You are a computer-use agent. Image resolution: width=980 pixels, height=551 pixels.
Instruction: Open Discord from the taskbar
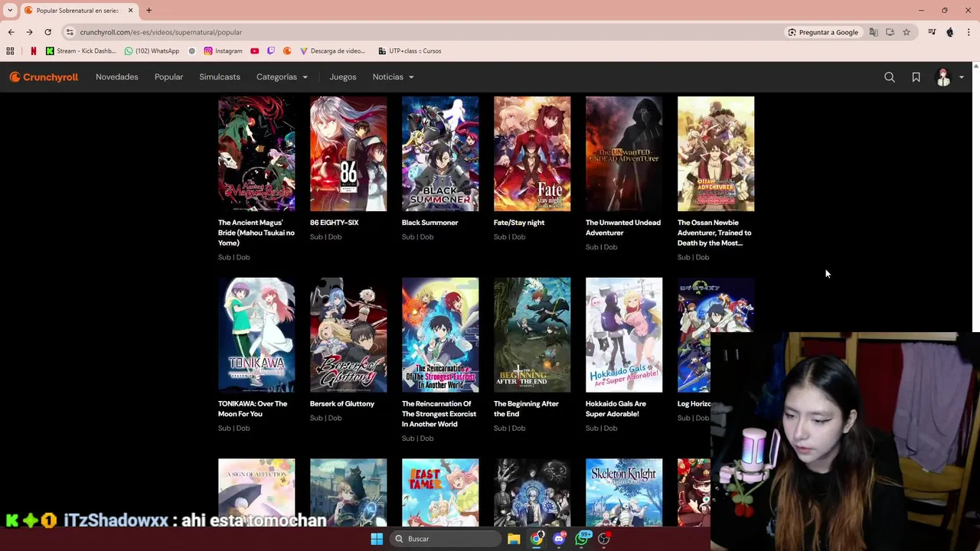pos(559,539)
